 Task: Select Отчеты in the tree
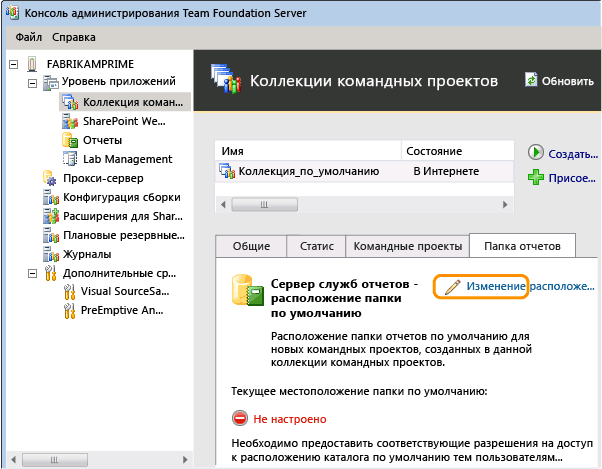pyautogui.click(x=103, y=140)
